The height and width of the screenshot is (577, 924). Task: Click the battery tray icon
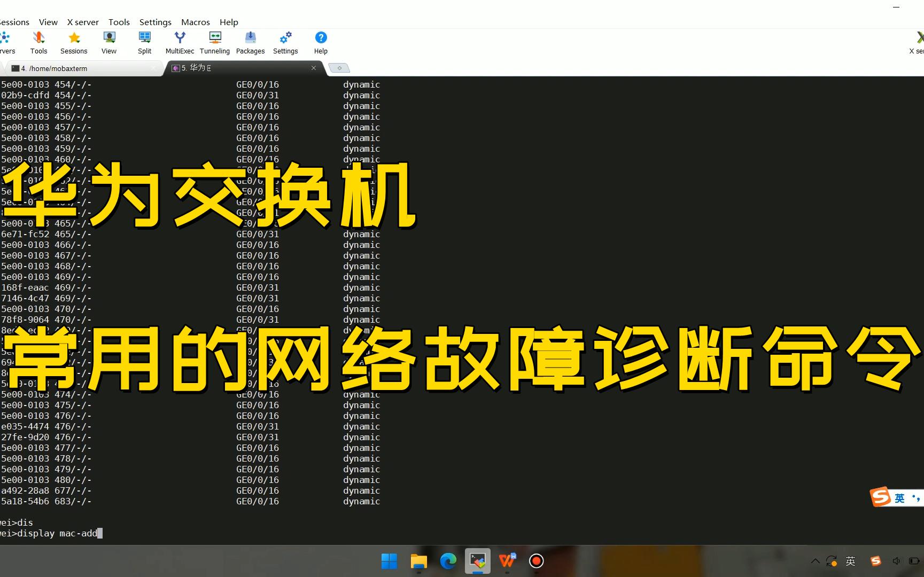tap(913, 561)
